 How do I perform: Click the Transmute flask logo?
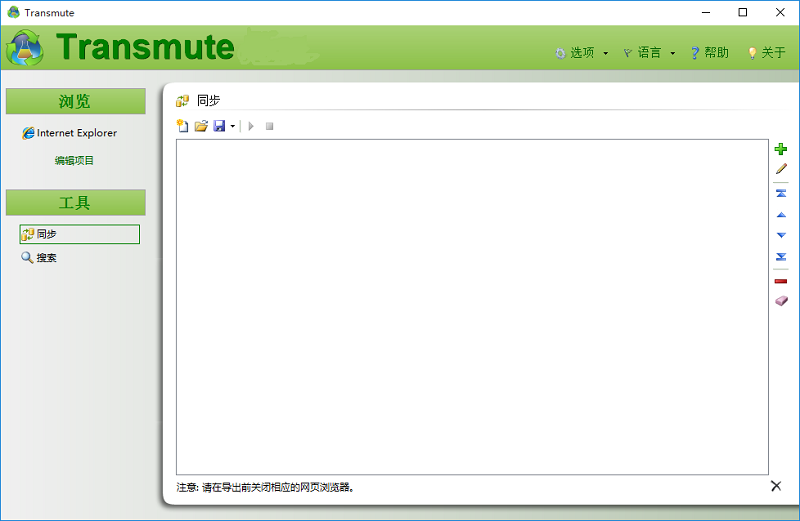pyautogui.click(x=24, y=48)
